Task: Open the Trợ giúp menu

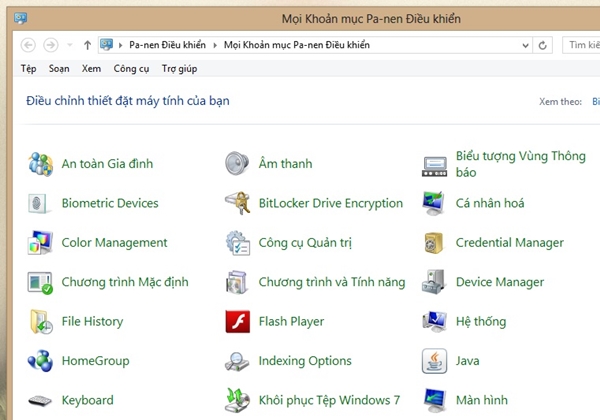Action: (179, 69)
